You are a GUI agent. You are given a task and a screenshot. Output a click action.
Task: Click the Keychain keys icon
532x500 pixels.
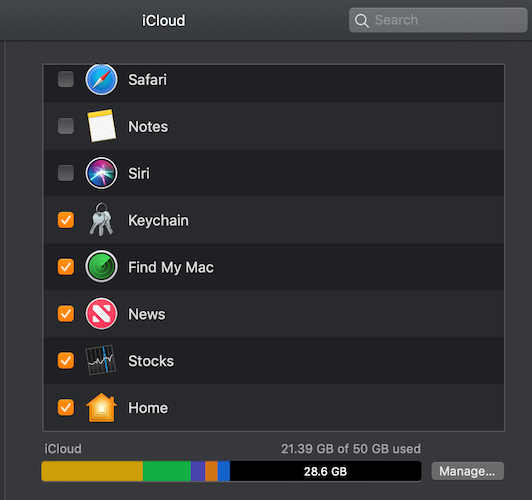pyautogui.click(x=101, y=220)
